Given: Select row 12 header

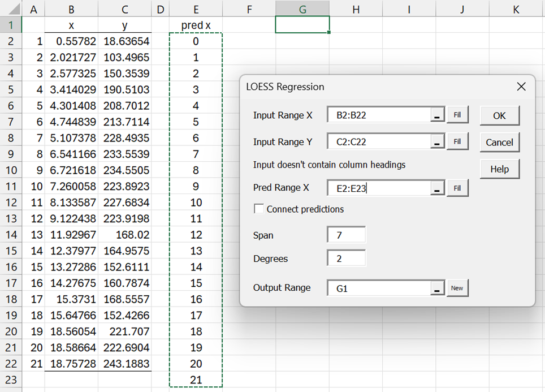Looking at the screenshot, I should pyautogui.click(x=11, y=202).
